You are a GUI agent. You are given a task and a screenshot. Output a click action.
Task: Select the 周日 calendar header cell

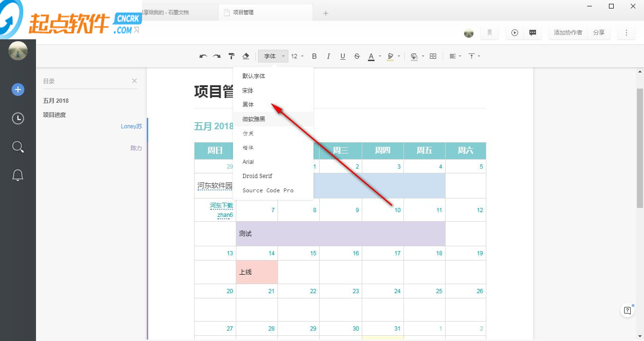click(215, 151)
